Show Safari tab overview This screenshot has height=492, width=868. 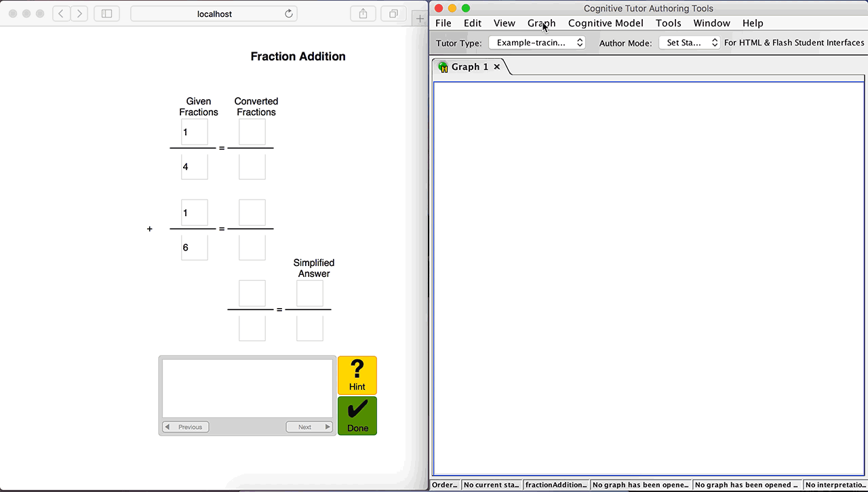click(x=393, y=14)
